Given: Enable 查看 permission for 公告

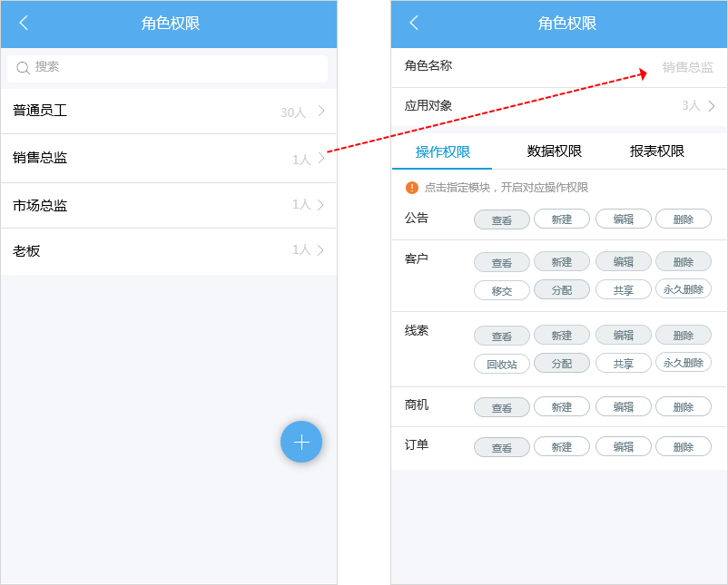Looking at the screenshot, I should [x=501, y=219].
